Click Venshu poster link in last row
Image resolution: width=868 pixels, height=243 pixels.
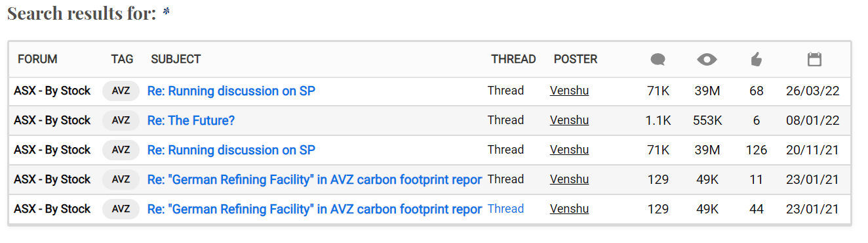coord(569,209)
